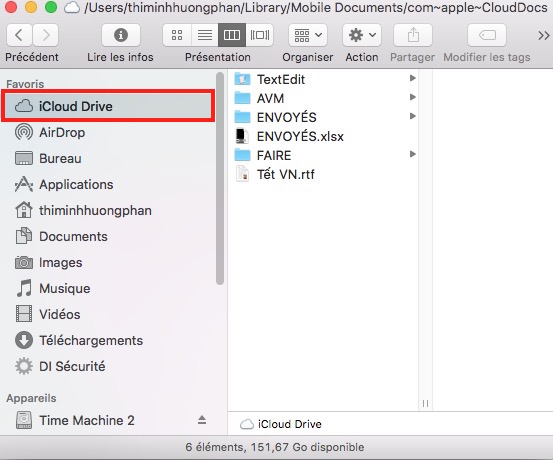This screenshot has width=553, height=460.
Task: Show more toolbar items chevron
Action: (543, 35)
